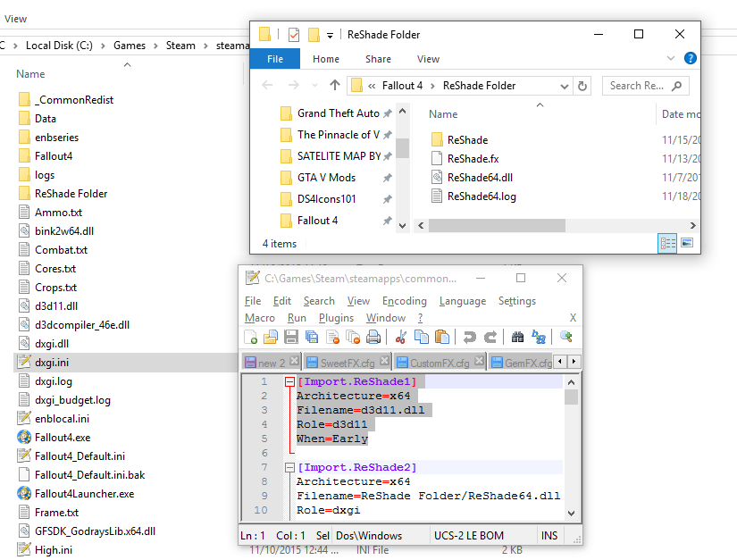Select the ReShade subfolder in the file list
The width and height of the screenshot is (737, 560).
[x=467, y=140]
